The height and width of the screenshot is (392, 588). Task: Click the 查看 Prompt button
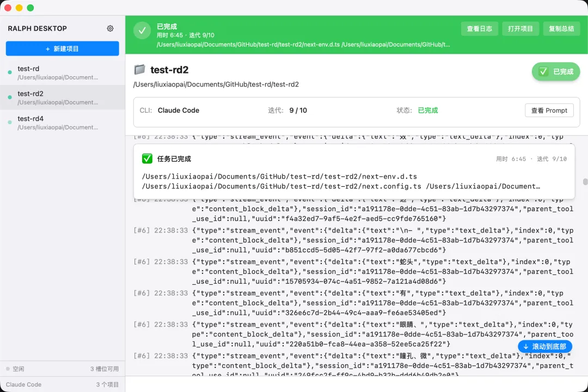pos(549,111)
